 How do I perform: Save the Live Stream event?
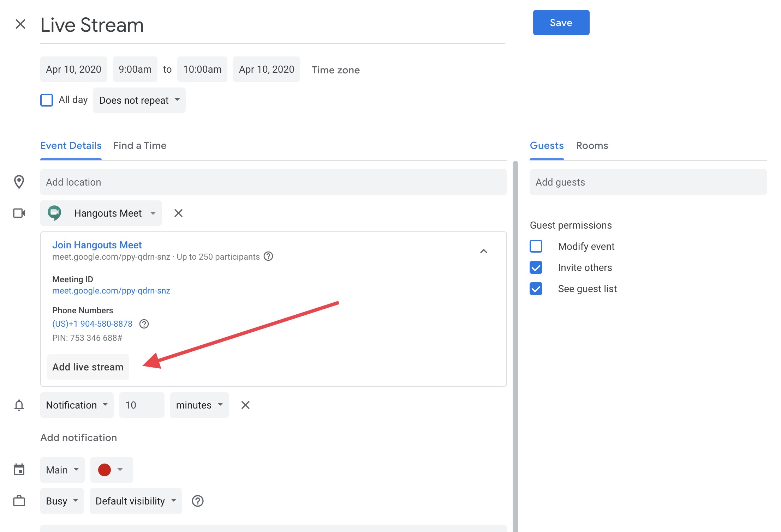tap(561, 23)
